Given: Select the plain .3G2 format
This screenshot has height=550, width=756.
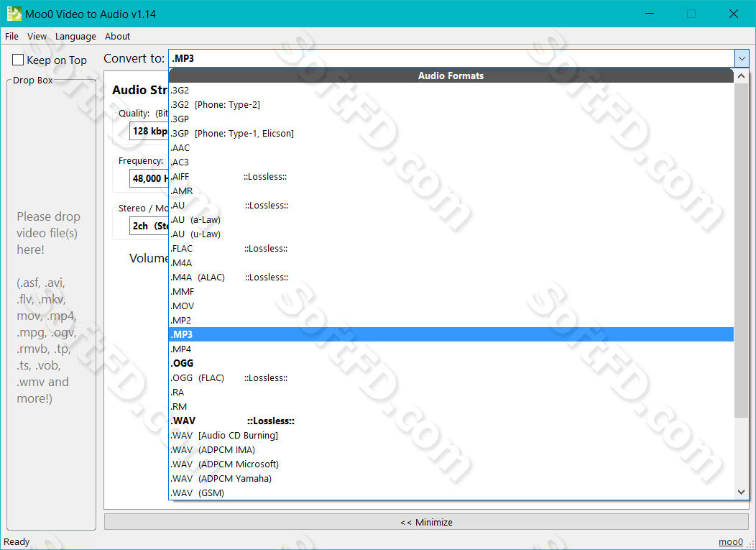Looking at the screenshot, I should point(451,90).
